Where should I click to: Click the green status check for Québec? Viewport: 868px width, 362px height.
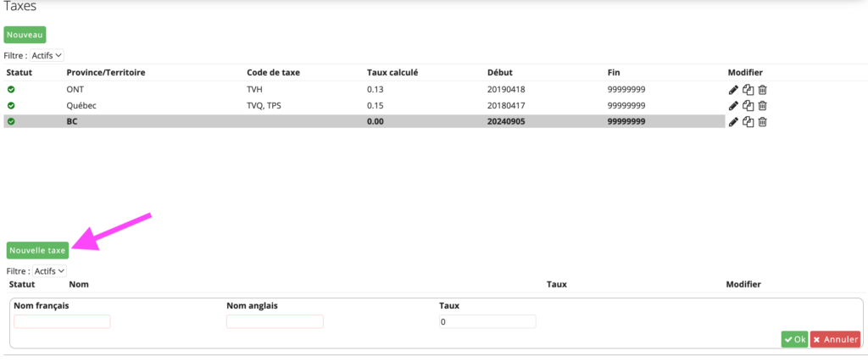[x=11, y=105]
